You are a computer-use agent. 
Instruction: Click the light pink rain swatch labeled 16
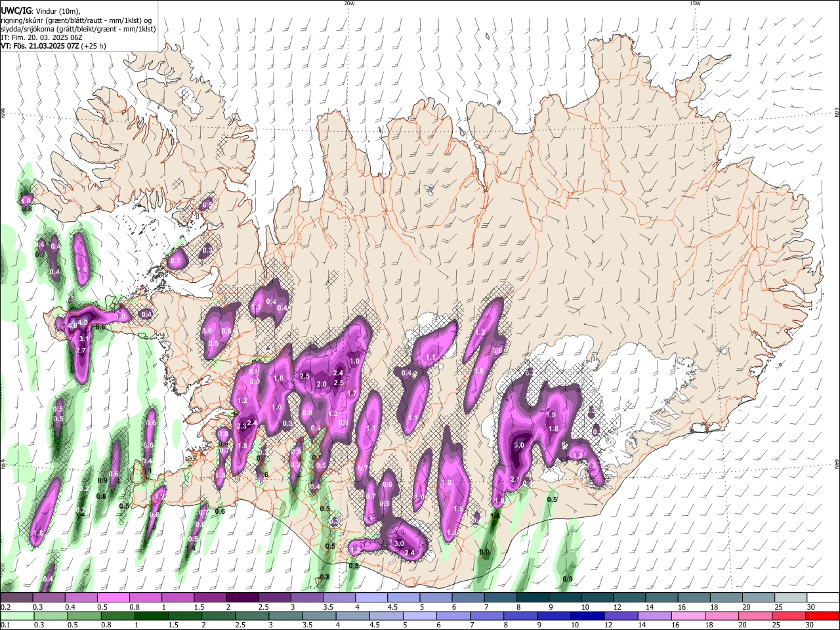688,616
